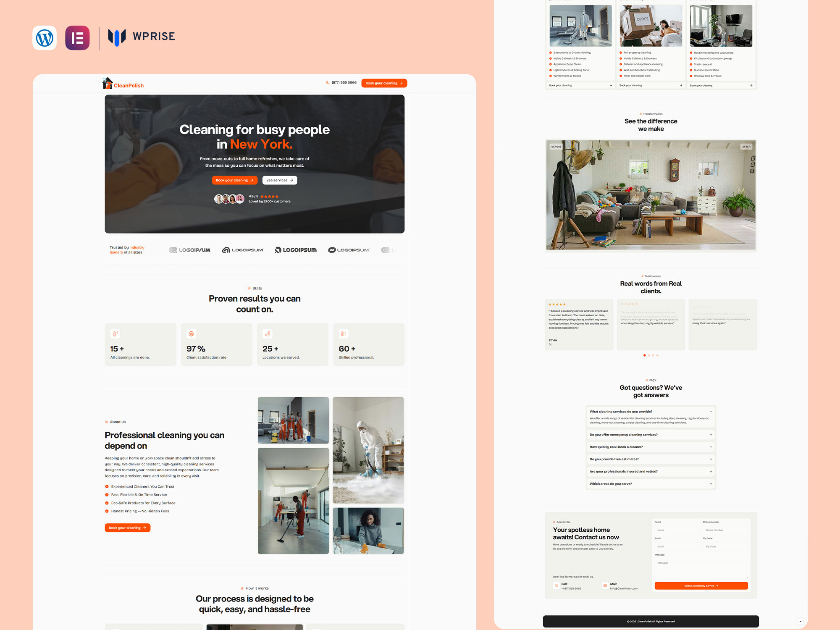The image size is (840, 630).
Task: Click the mail icon in contact section
Action: (605, 585)
